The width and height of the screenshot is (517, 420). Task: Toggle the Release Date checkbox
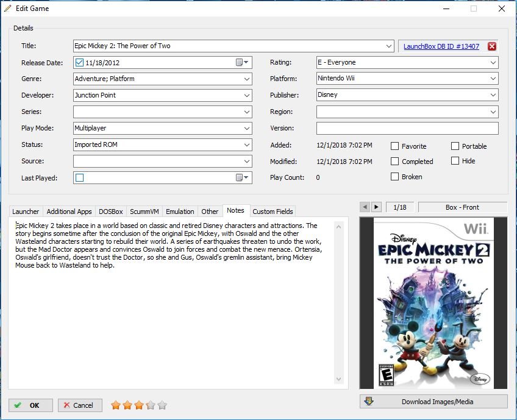point(79,63)
